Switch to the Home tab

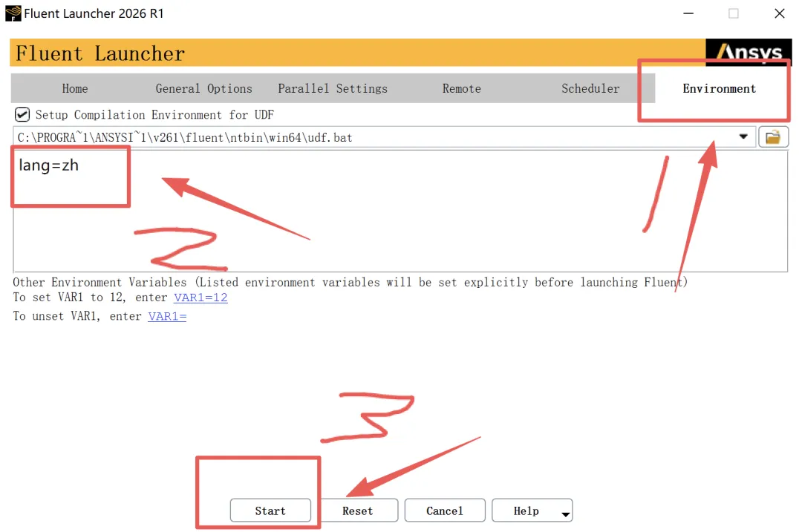coord(75,88)
